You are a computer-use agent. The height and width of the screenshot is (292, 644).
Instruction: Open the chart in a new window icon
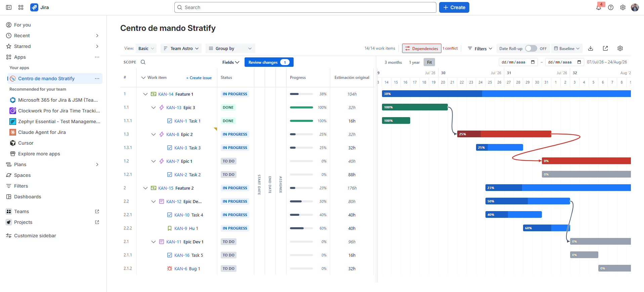[x=605, y=48]
